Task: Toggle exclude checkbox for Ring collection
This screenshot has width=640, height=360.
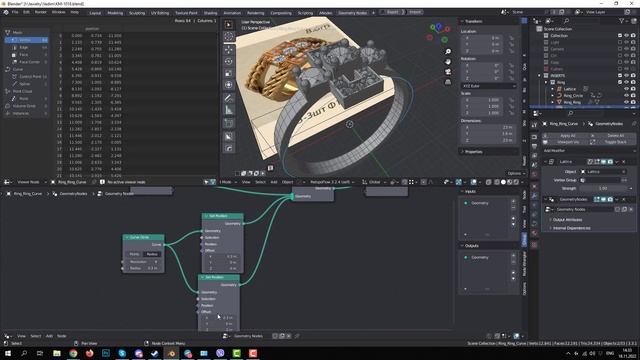Action: (x=620, y=82)
